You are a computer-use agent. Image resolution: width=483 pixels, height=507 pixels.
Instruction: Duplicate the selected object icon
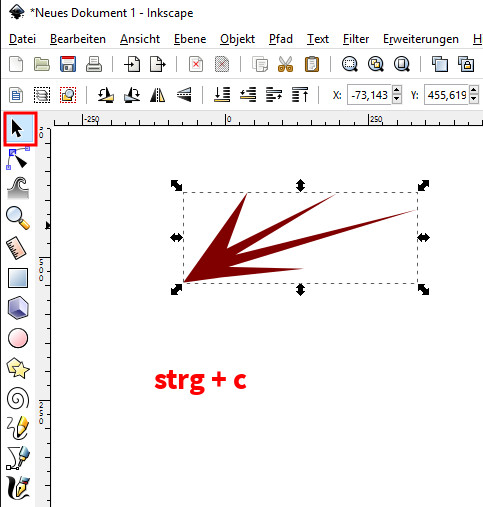440,64
